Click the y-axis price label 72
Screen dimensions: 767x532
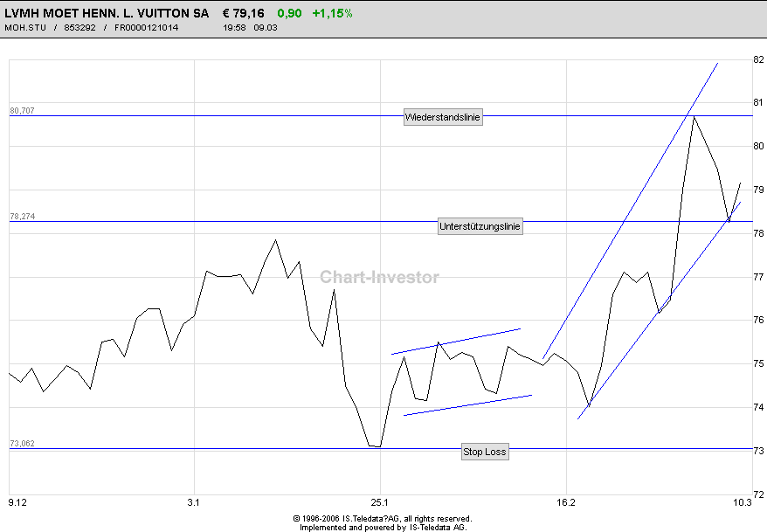point(758,494)
